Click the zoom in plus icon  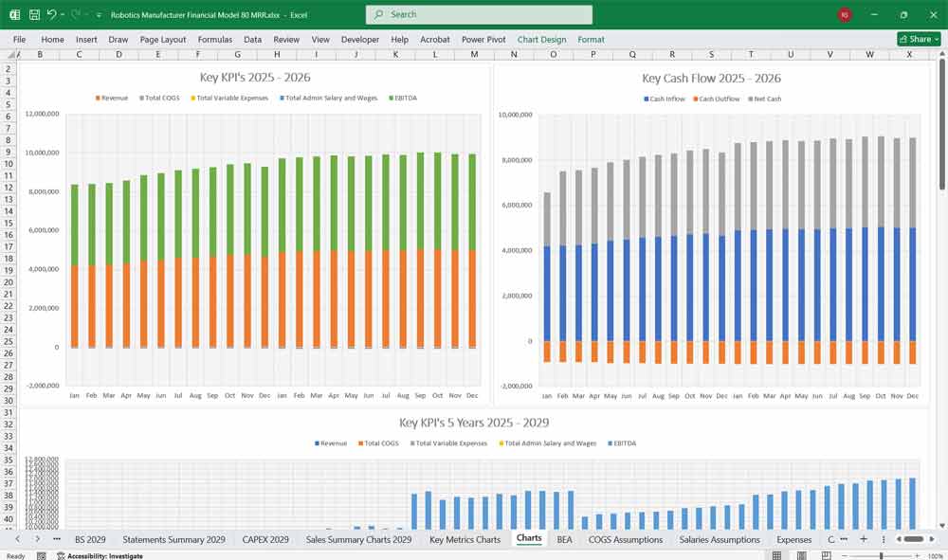[x=916, y=556]
